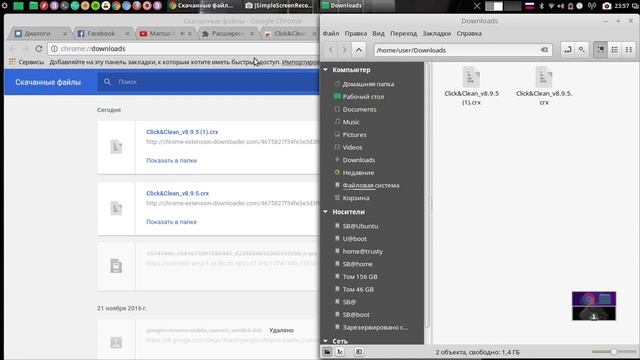640x360 pixels.
Task: Collapse the Носители section
Action: (326, 212)
